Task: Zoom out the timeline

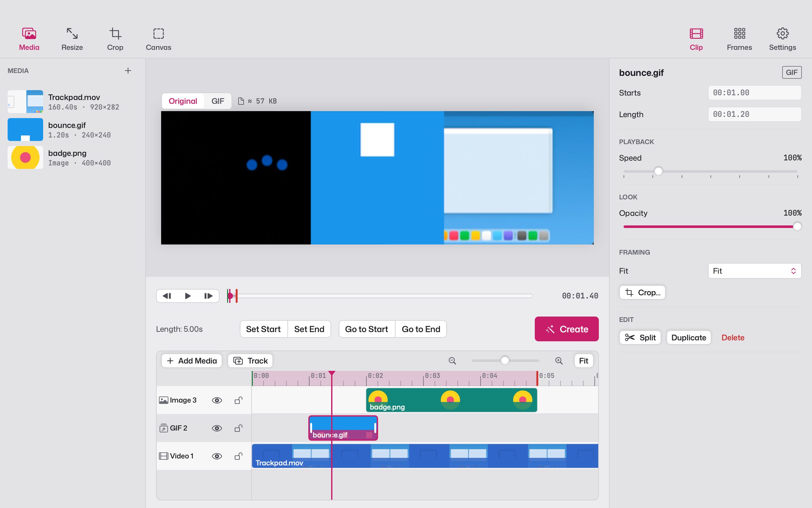Action: click(x=452, y=360)
